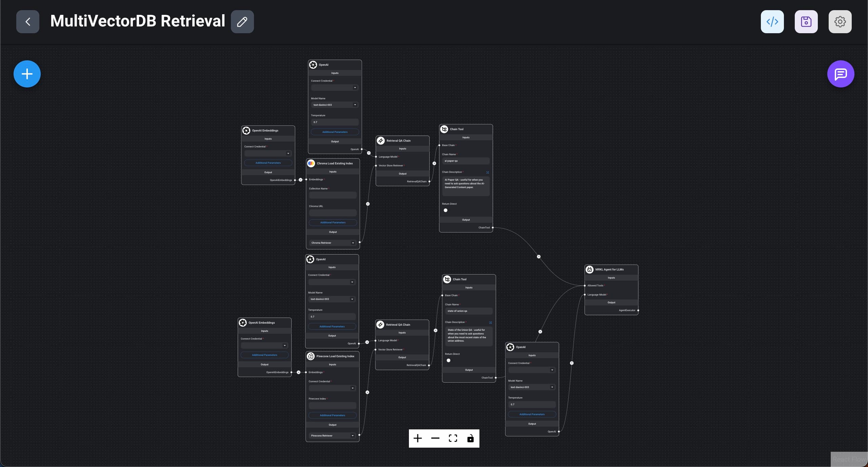Click the Temperature field in OpenAI node below MRKL Agent
The height and width of the screenshot is (467, 868).
tap(532, 405)
